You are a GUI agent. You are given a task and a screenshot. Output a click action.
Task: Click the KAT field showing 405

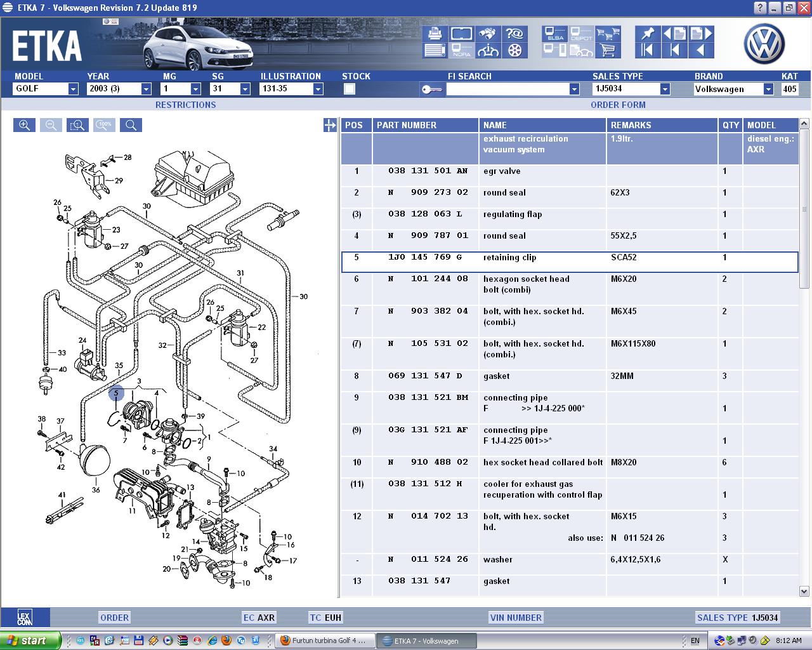(x=790, y=89)
